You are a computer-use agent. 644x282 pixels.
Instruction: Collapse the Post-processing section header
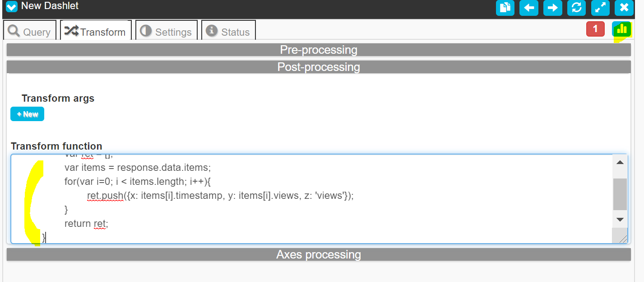(319, 67)
